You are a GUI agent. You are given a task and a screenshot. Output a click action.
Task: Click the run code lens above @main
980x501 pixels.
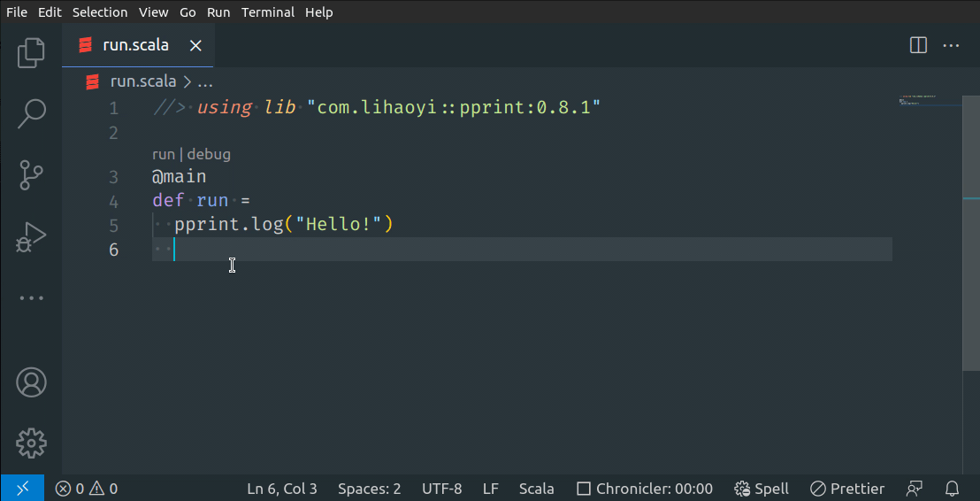click(x=163, y=155)
